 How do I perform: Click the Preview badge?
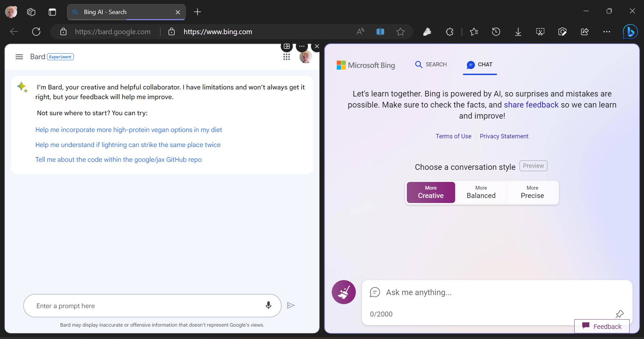pyautogui.click(x=533, y=166)
